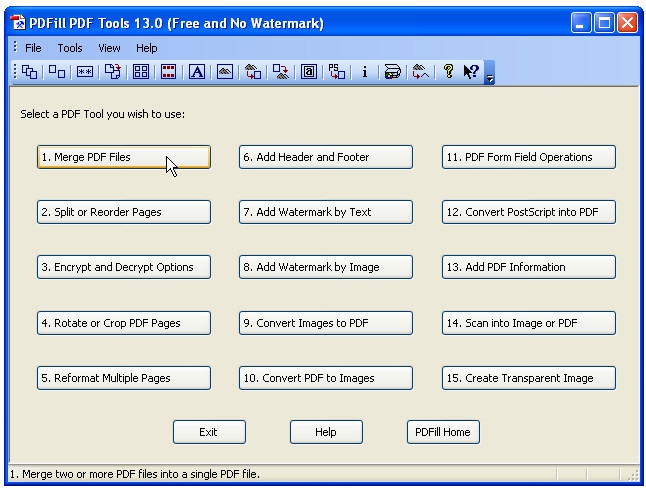Image resolution: width=646 pixels, height=490 pixels.
Task: Open the toolbar options dropdown arrow
Action: pos(489,73)
